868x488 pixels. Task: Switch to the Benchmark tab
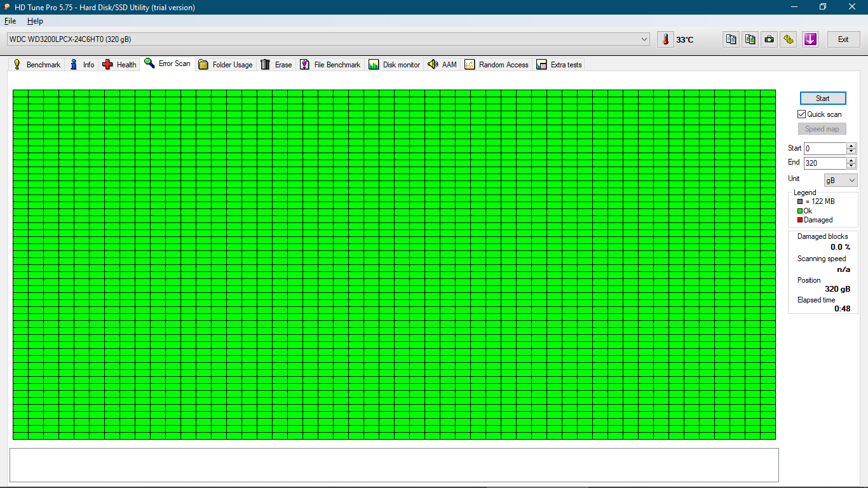(37, 64)
